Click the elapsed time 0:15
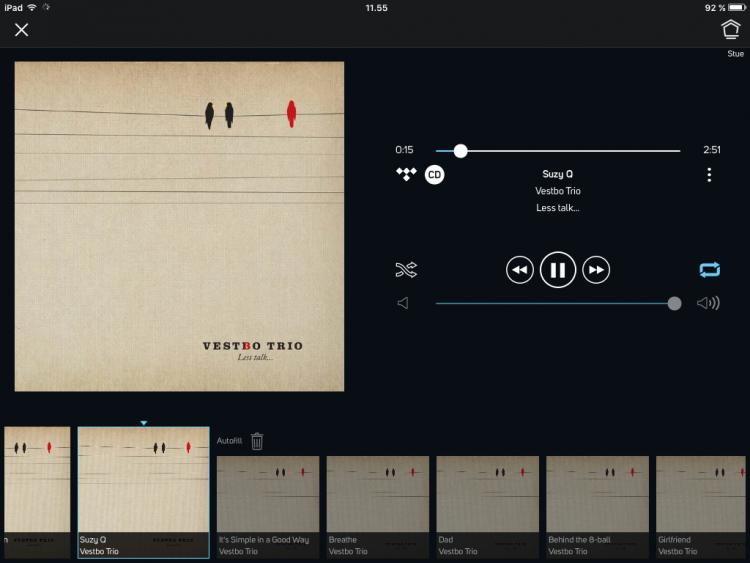The height and width of the screenshot is (563, 750). coord(404,150)
